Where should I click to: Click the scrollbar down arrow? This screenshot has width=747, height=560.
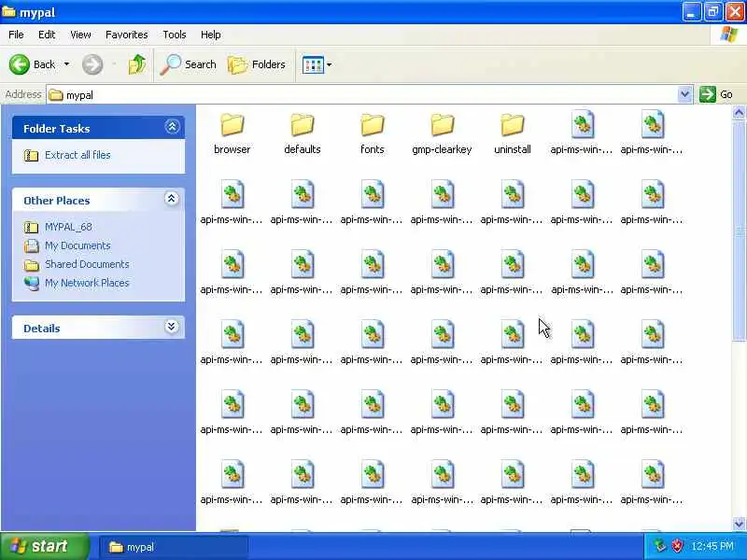tap(739, 524)
